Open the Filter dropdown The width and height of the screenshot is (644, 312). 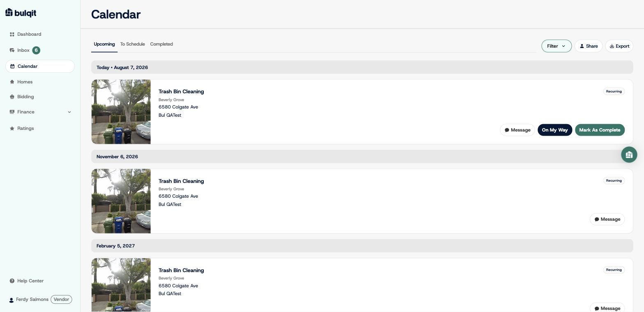[x=556, y=46]
